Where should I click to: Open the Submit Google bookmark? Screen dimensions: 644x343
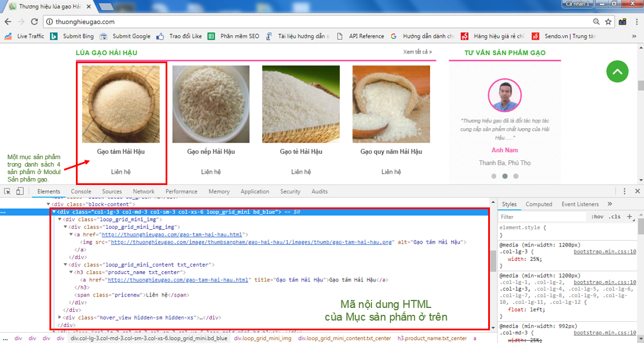click(x=125, y=36)
